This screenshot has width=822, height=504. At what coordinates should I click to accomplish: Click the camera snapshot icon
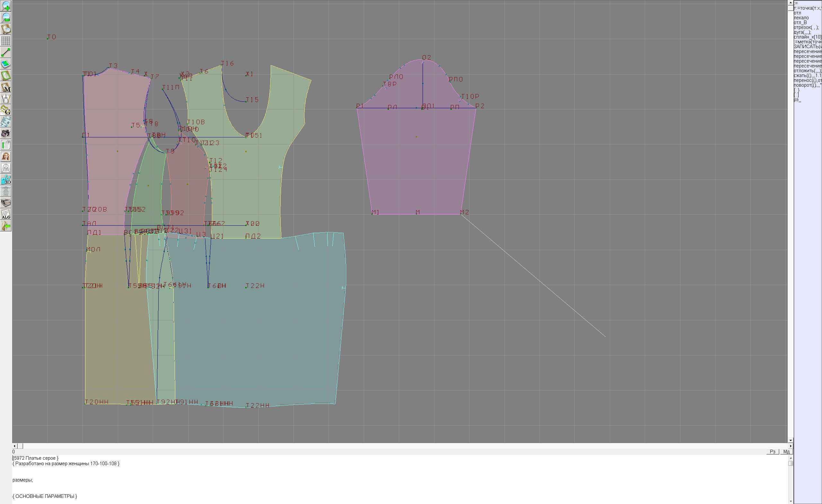pos(6,134)
